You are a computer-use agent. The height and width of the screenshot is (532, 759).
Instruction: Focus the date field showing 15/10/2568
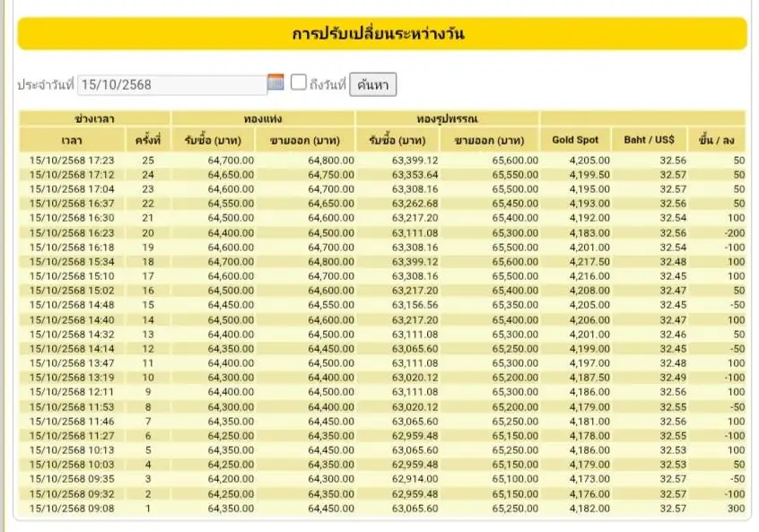pos(172,84)
